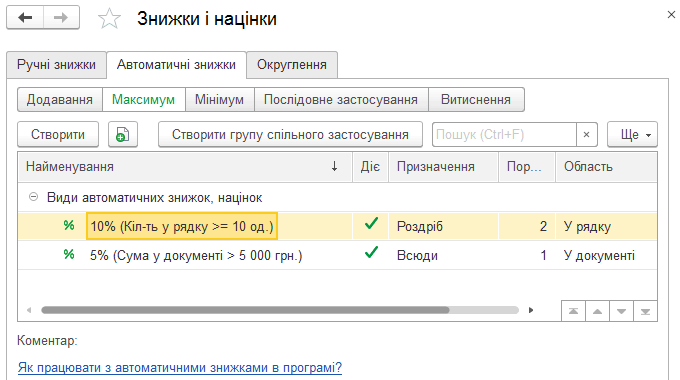Move down one row with down arrow button
The height and width of the screenshot is (380, 680).
pyautogui.click(x=621, y=311)
